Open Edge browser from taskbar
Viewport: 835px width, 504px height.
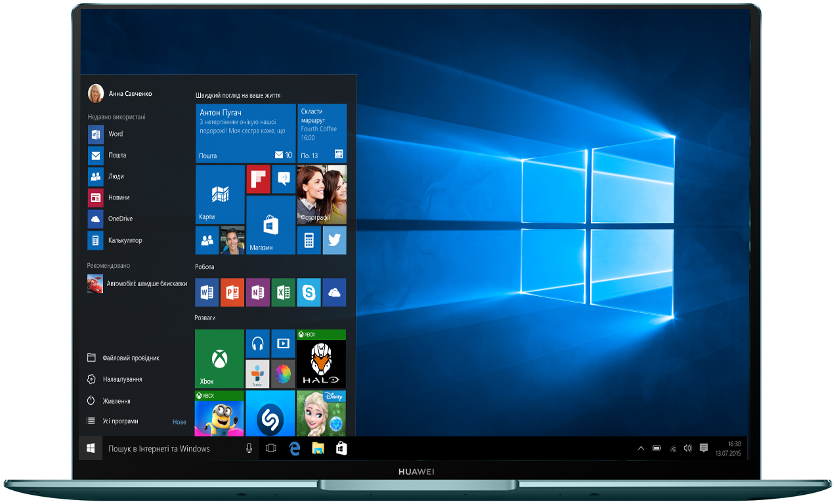pos(295,448)
